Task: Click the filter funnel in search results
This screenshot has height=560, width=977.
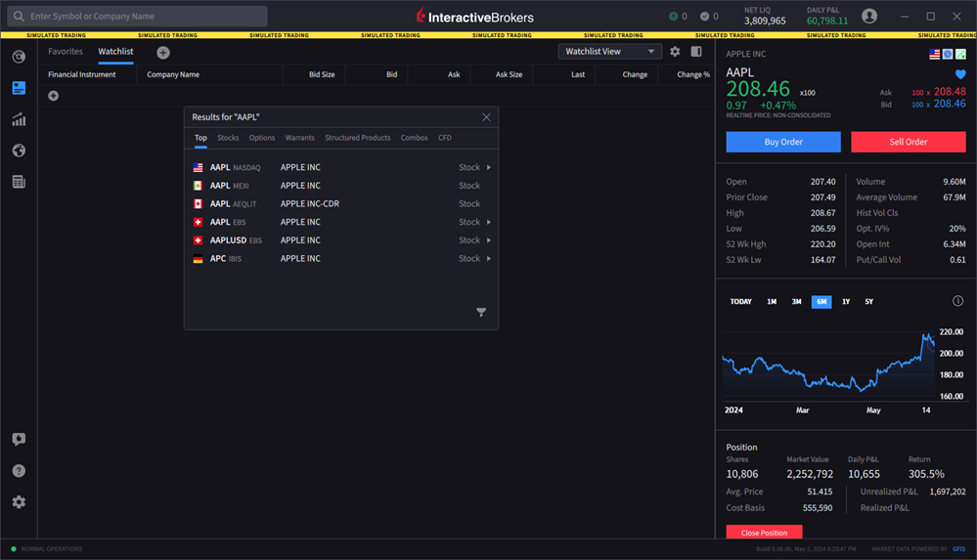Action: coord(481,312)
